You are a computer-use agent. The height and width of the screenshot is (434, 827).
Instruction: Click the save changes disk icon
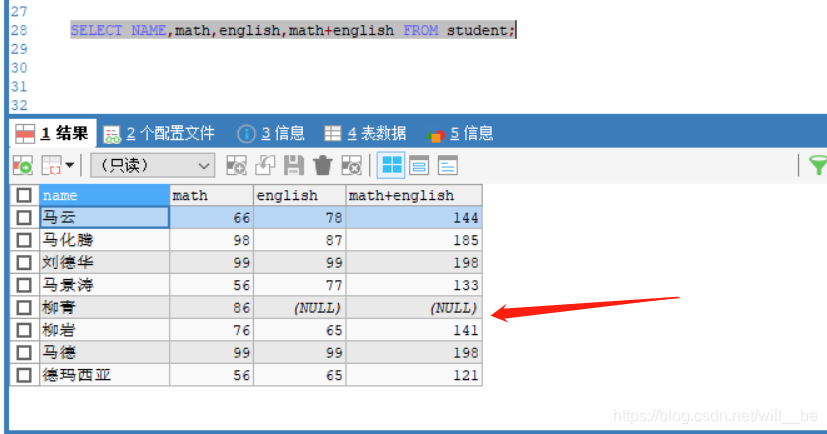294,166
